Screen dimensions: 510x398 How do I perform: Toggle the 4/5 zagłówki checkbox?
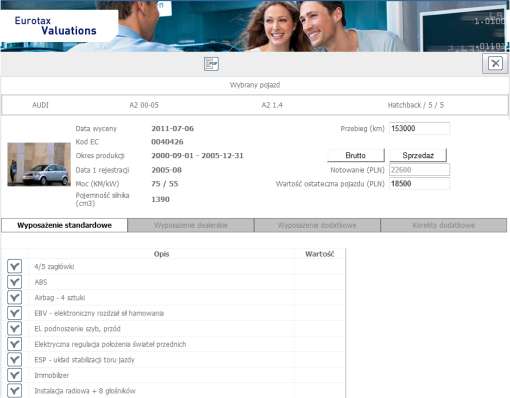[x=14, y=266]
